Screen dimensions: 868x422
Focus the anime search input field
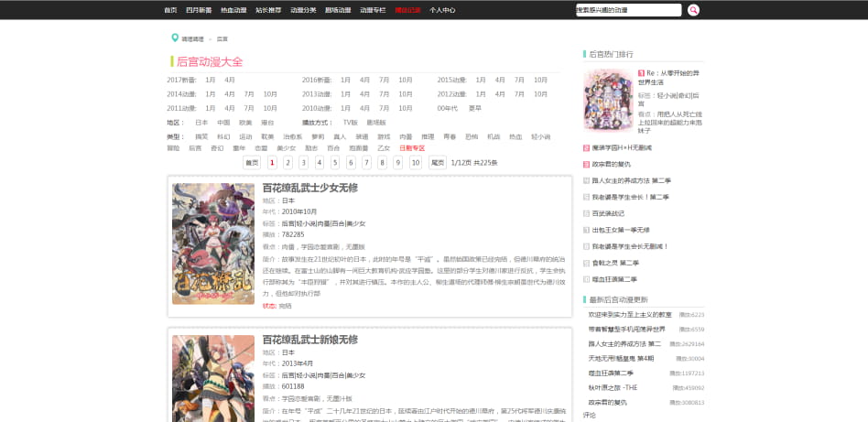click(628, 10)
